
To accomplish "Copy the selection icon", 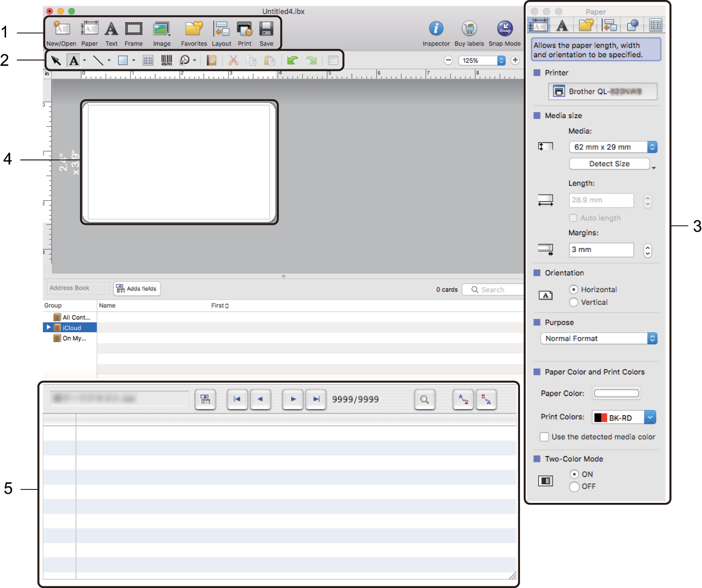I will pos(251,60).
